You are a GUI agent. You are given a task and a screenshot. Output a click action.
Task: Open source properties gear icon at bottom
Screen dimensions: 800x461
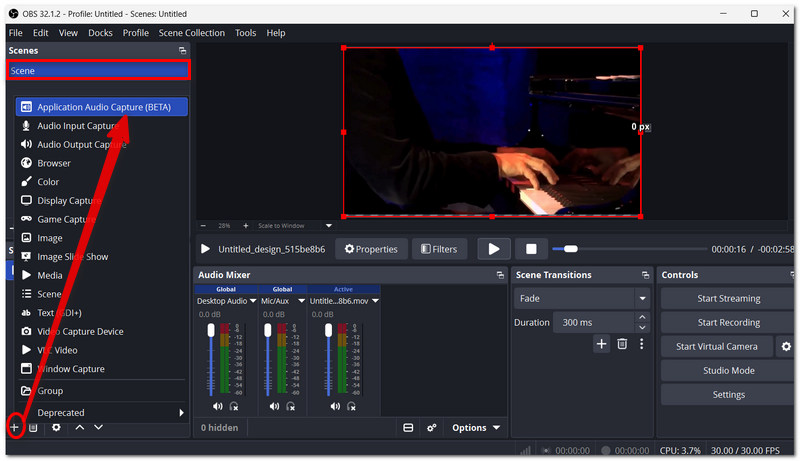coord(56,427)
